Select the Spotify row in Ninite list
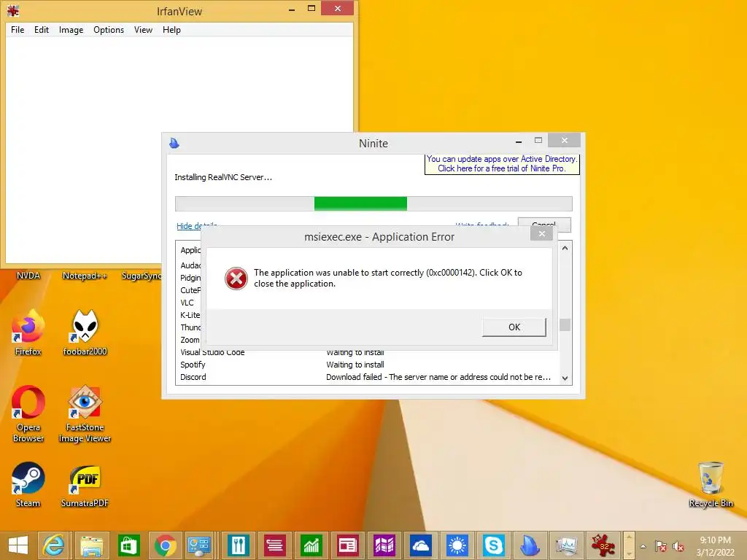This screenshot has width=747, height=560. [365, 365]
